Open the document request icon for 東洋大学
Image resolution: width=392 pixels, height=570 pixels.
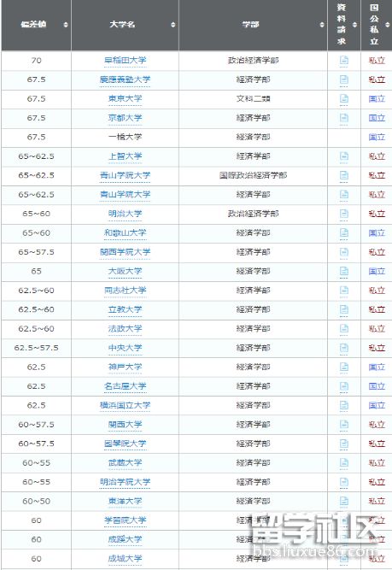click(343, 501)
